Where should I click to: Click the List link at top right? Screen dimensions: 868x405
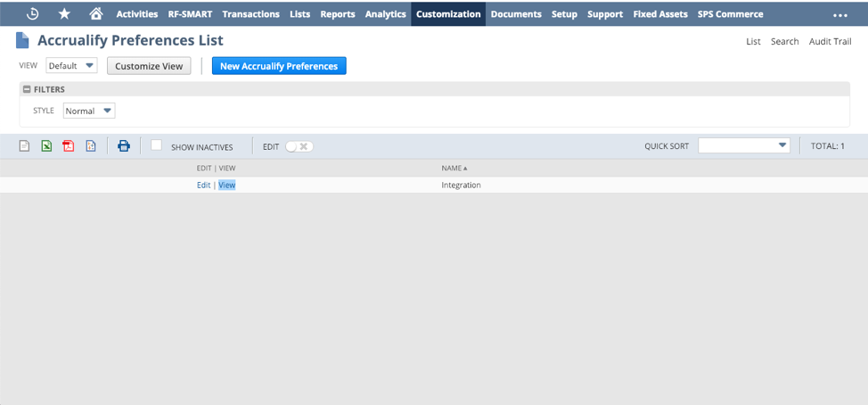point(753,42)
